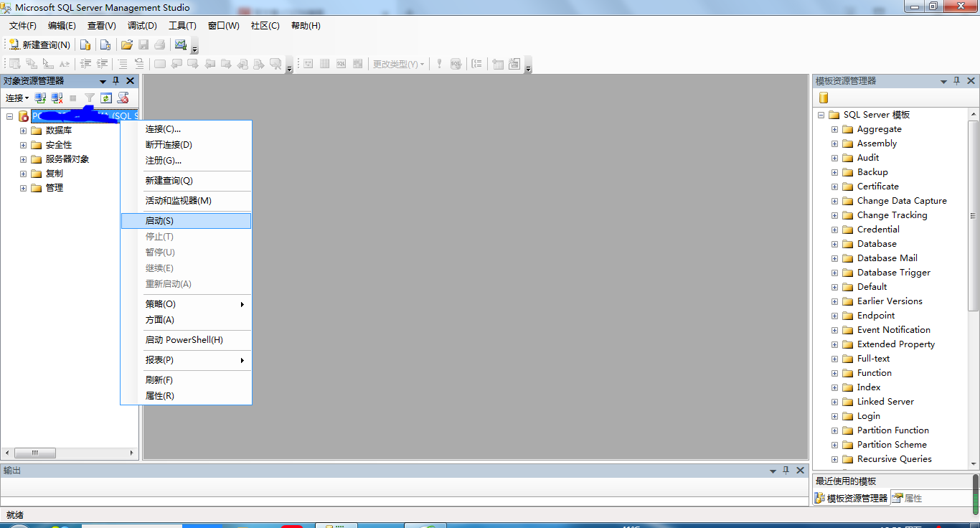980x528 pixels.
Task: Select the Change Data Capture template folder
Action: pos(902,201)
